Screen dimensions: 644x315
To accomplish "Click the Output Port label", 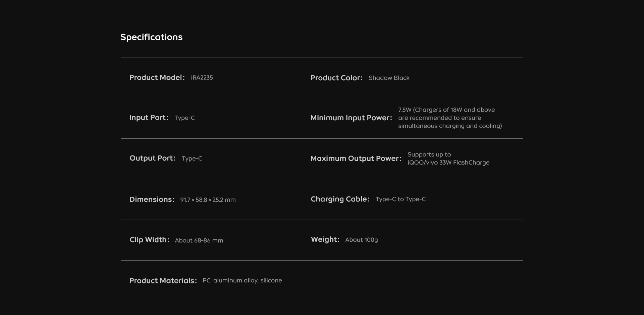I will point(152,158).
